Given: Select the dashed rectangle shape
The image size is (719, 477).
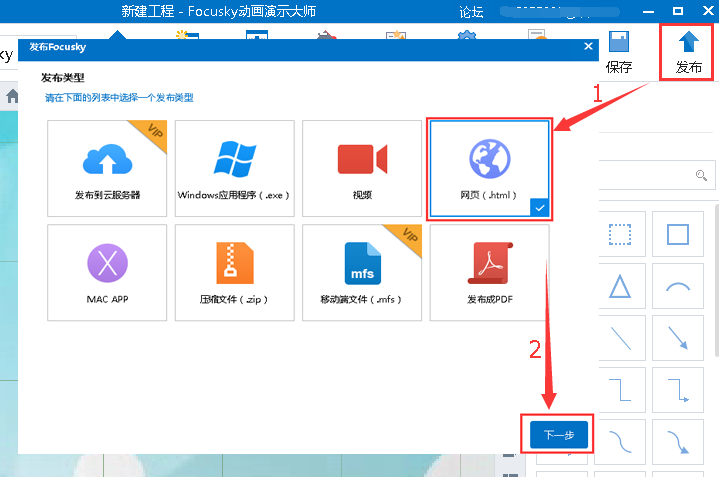Looking at the screenshot, I should click(x=619, y=234).
